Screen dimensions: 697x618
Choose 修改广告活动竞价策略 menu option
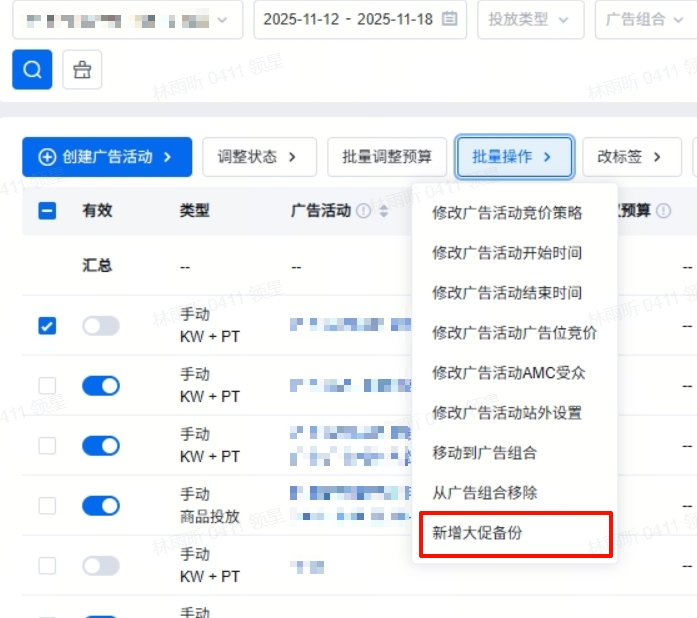(507, 213)
